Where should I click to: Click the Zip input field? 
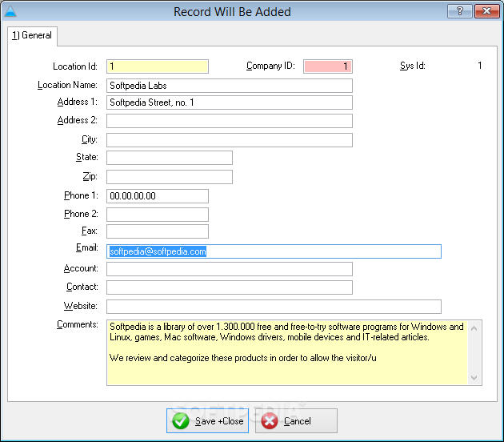(170, 177)
